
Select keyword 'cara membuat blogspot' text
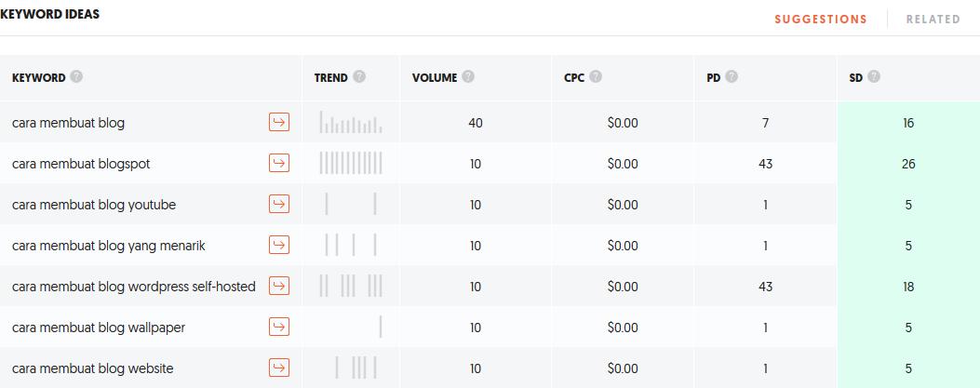point(81,164)
